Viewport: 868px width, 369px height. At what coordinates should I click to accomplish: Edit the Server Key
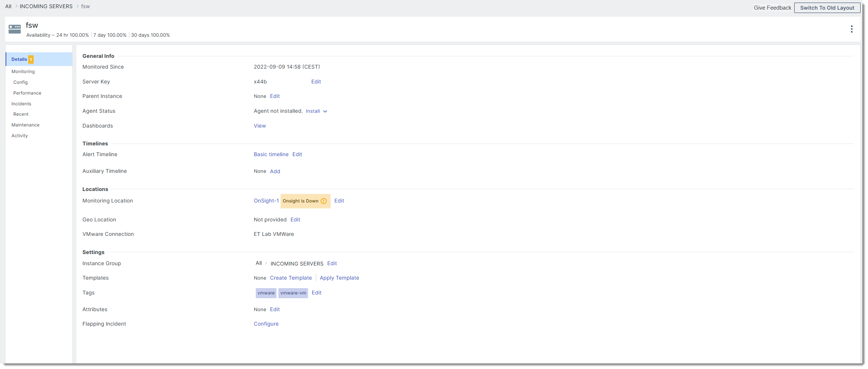[316, 82]
